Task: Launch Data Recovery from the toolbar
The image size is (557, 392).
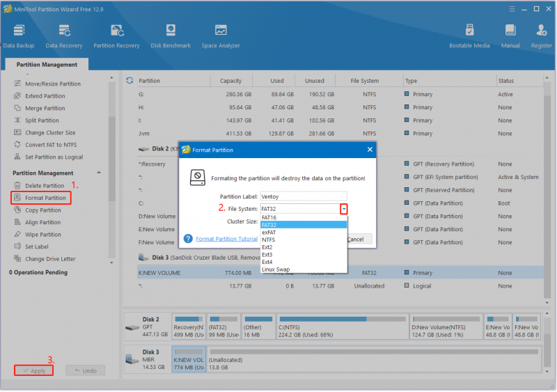Action: pos(64,36)
